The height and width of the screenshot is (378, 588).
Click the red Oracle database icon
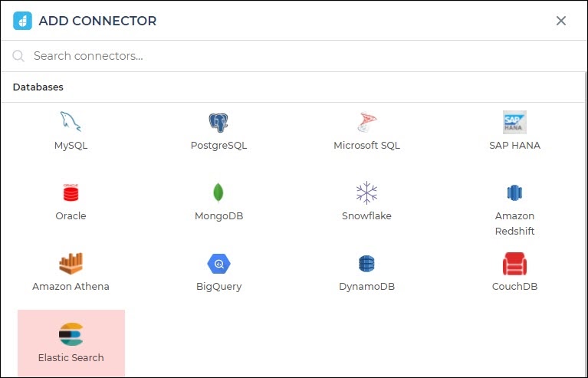(71, 192)
